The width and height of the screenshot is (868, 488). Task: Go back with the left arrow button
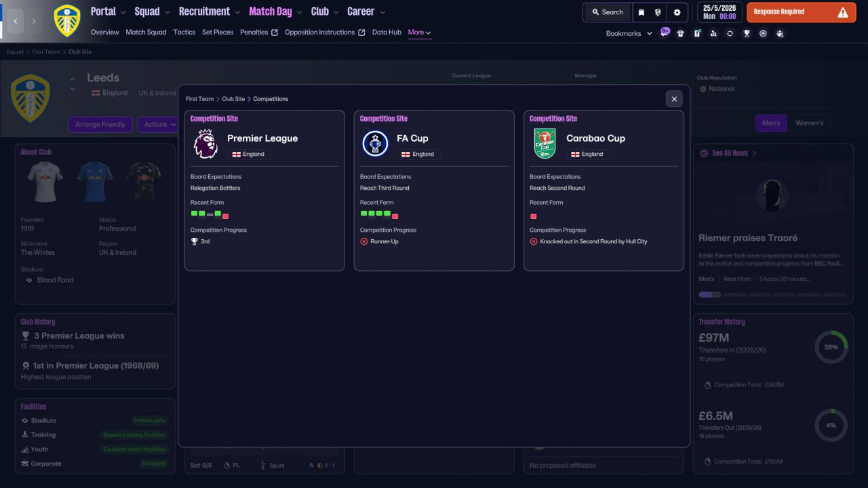(x=15, y=21)
